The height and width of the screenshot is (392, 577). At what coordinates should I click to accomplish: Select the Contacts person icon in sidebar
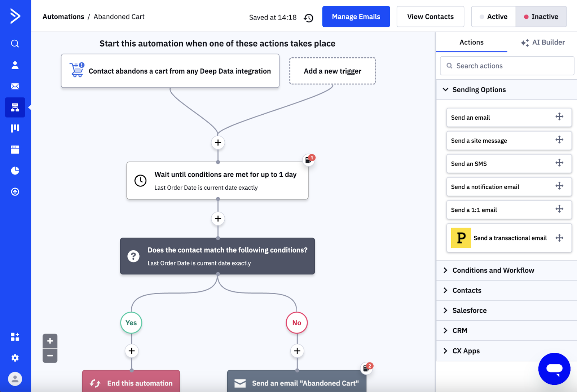(15, 65)
